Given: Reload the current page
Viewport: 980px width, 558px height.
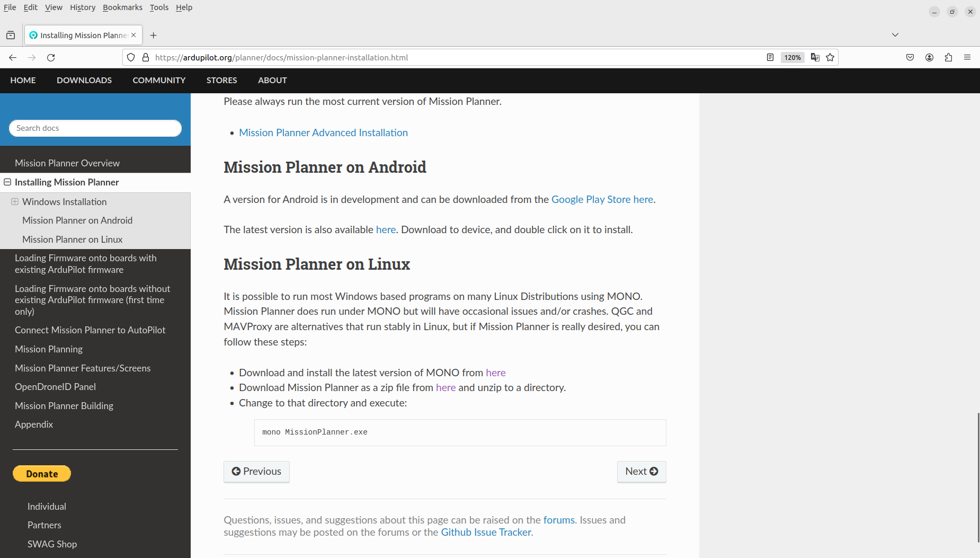Looking at the screenshot, I should pos(51,57).
